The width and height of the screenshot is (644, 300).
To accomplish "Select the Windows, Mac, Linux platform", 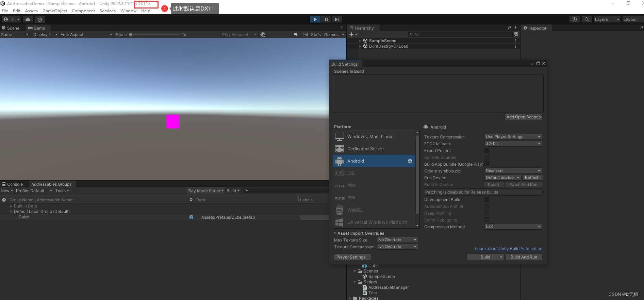I will (x=374, y=136).
